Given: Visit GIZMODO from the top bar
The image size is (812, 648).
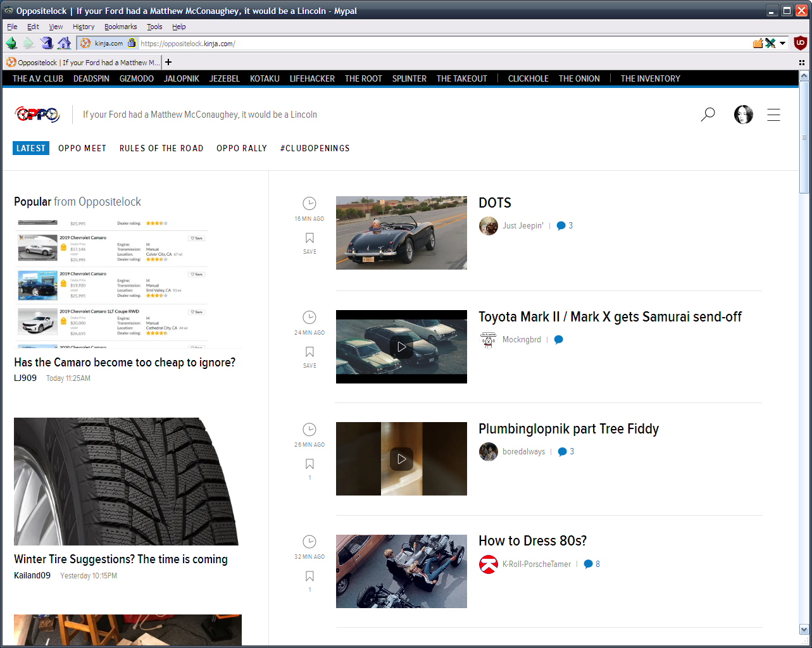Looking at the screenshot, I should 137,78.
